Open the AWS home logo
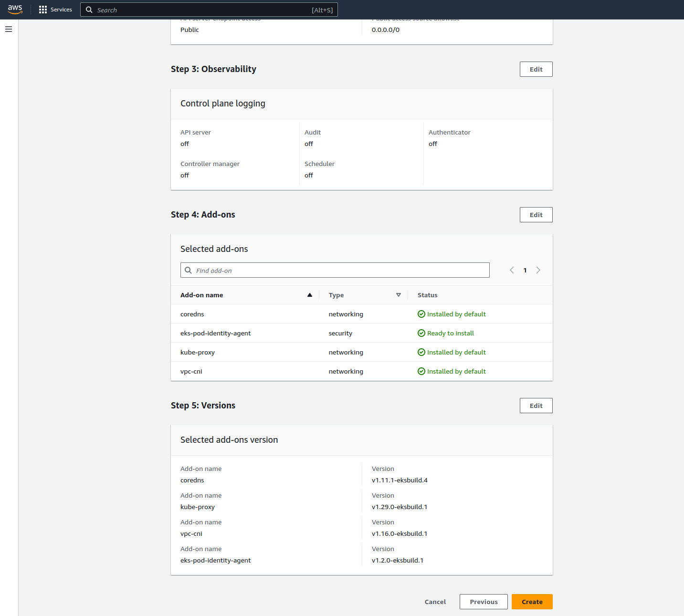The width and height of the screenshot is (684, 616). click(x=15, y=10)
